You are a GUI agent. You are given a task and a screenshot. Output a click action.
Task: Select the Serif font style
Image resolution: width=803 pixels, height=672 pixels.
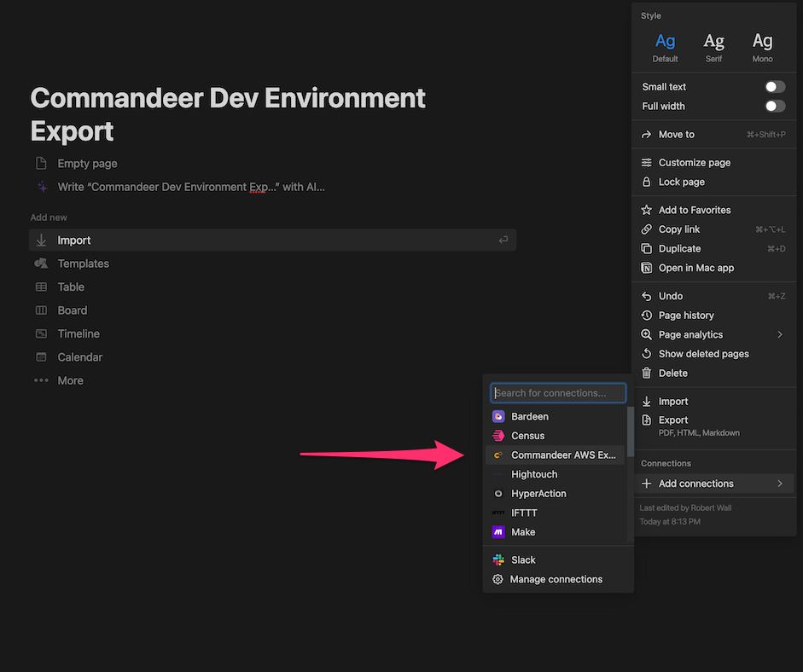713,47
